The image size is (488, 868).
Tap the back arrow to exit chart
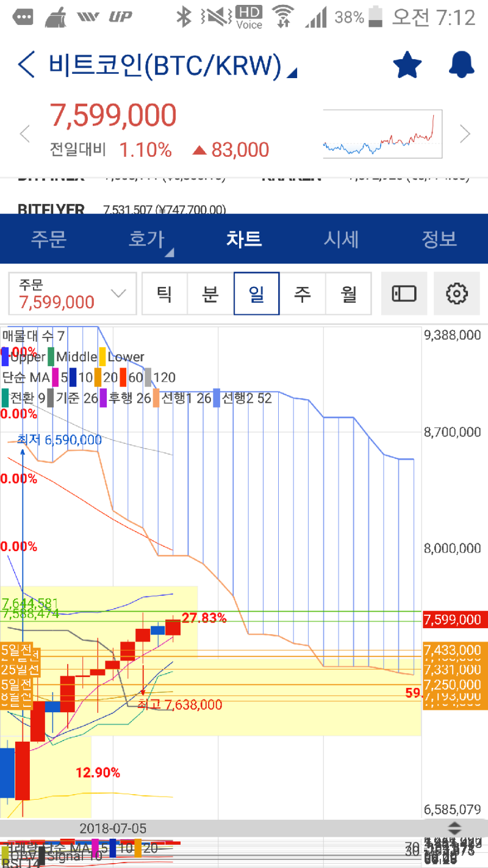tap(26, 64)
